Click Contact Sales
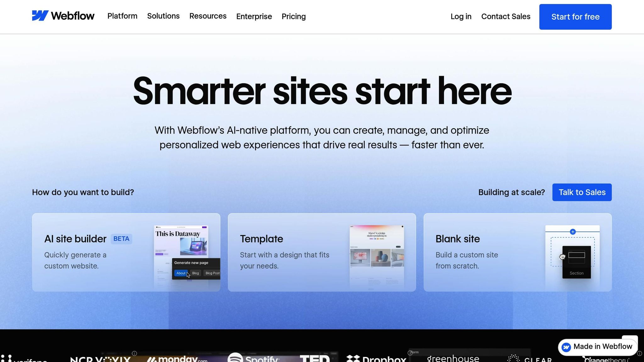Screen dimensions: 644x362 [x=506, y=16]
